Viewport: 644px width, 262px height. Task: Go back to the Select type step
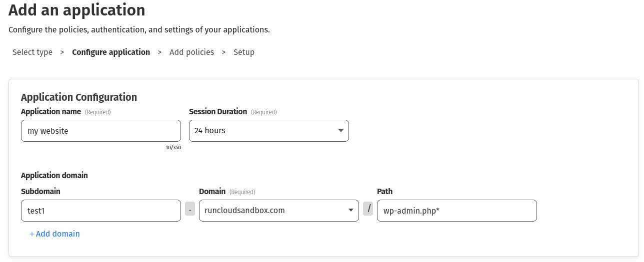[32, 52]
